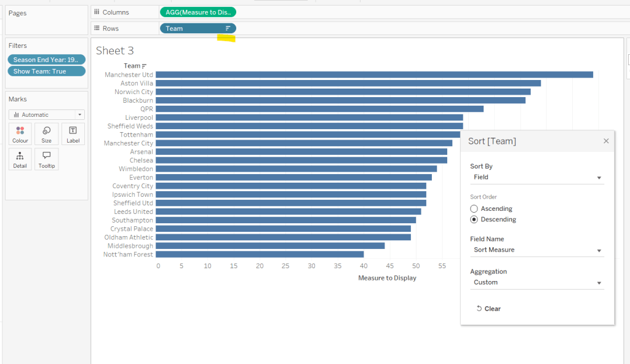
Task: Click the Tooltip marks card icon
Action: coord(47,159)
